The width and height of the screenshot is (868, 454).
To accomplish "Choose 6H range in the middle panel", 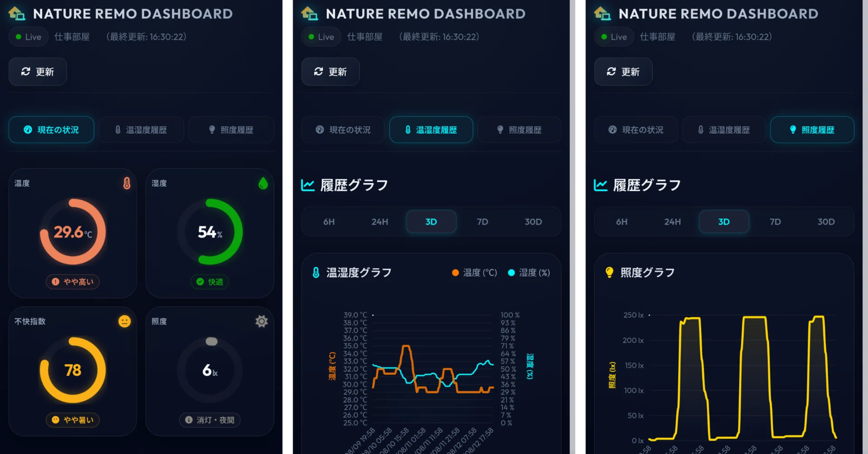I will pos(329,222).
